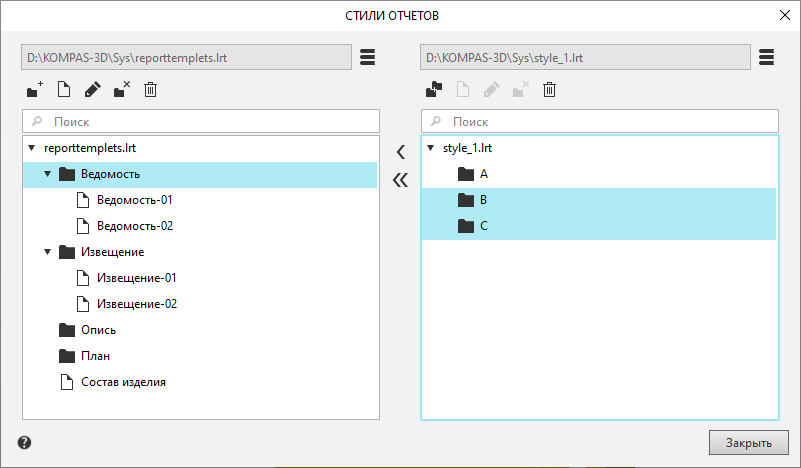Click the trash delete icon in right toolbar
The image size is (801, 468).
[549, 91]
